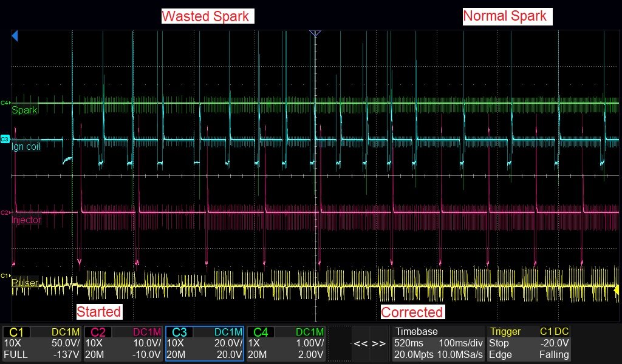Select the highlighted C3 channel box
The image size is (622, 364).
pos(205,343)
